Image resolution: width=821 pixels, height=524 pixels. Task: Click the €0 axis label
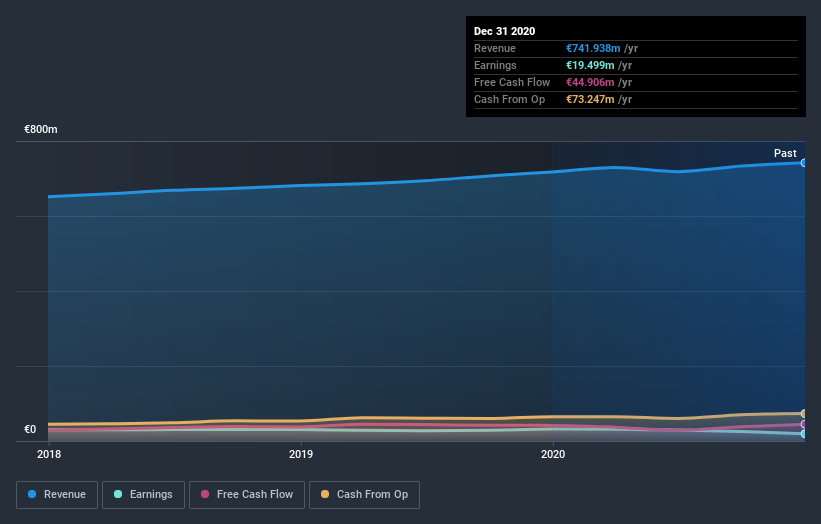pyautogui.click(x=30, y=429)
